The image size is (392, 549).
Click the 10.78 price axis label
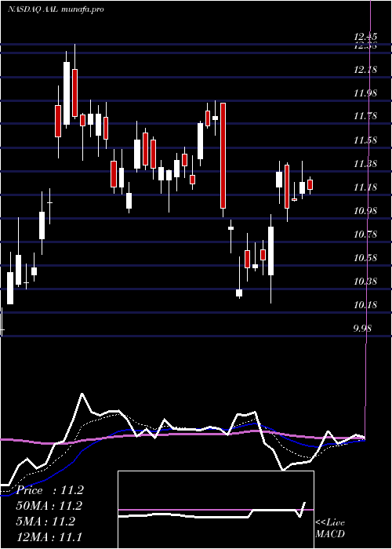[x=365, y=235]
